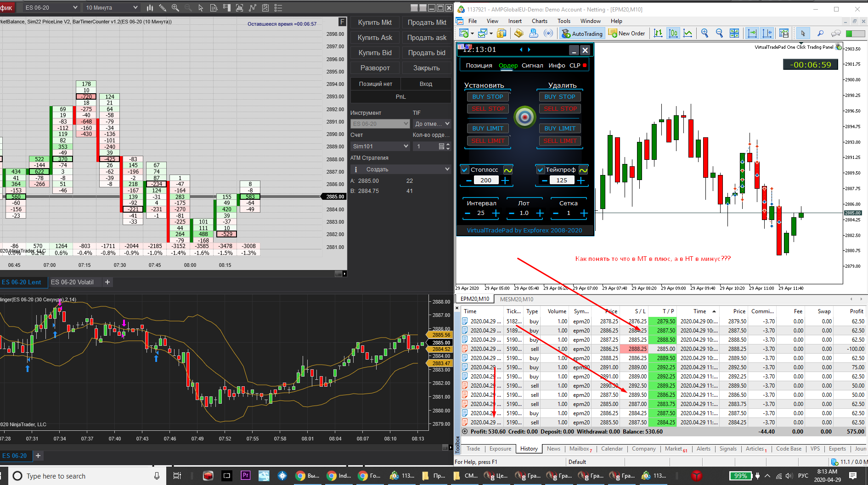Increase the Лот size with plus
The image size is (868, 485).
(540, 213)
